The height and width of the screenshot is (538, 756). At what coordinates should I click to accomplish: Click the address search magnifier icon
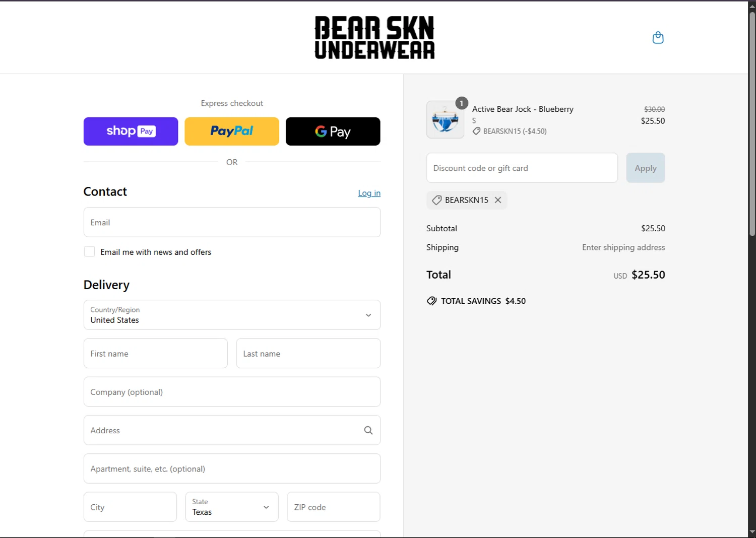tap(368, 430)
